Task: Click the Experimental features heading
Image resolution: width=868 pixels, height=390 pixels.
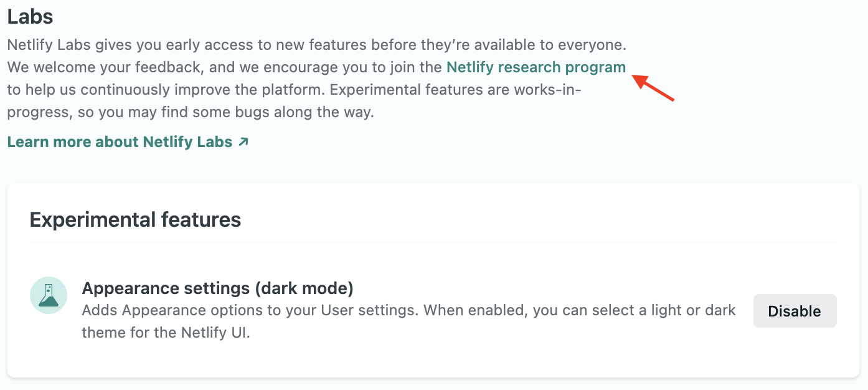Action: tap(135, 220)
